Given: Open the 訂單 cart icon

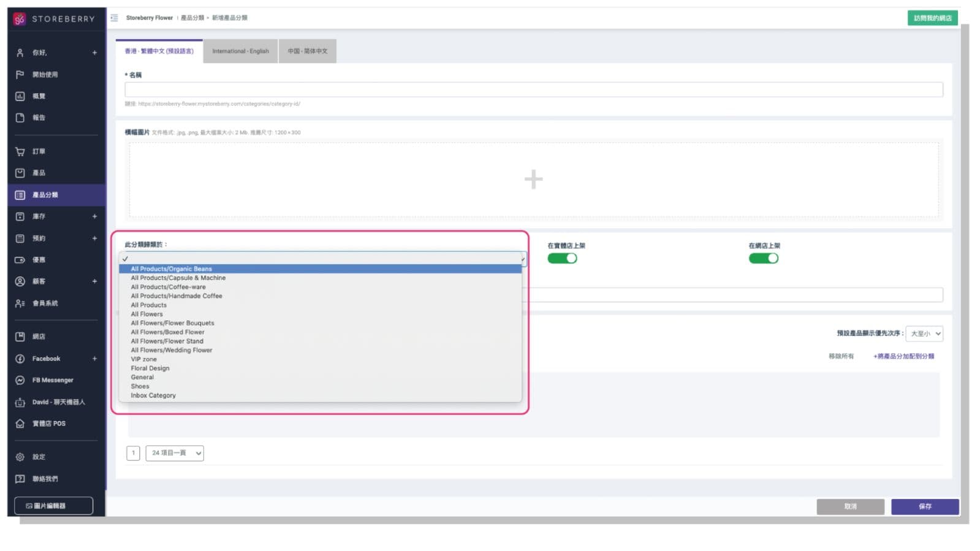Looking at the screenshot, I should pos(20,151).
